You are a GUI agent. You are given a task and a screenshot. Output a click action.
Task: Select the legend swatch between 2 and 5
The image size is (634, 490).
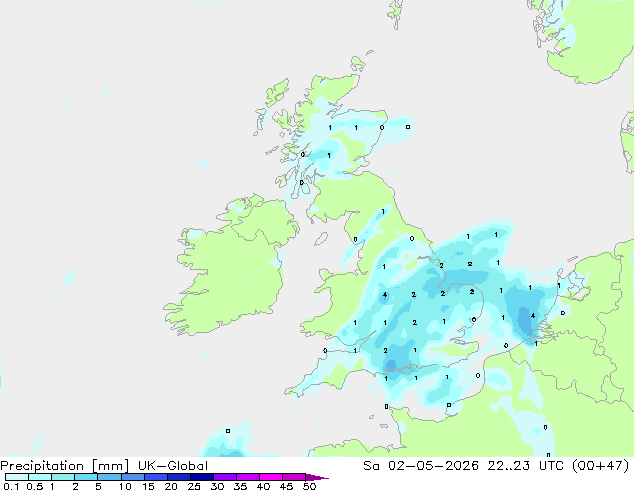(86, 477)
